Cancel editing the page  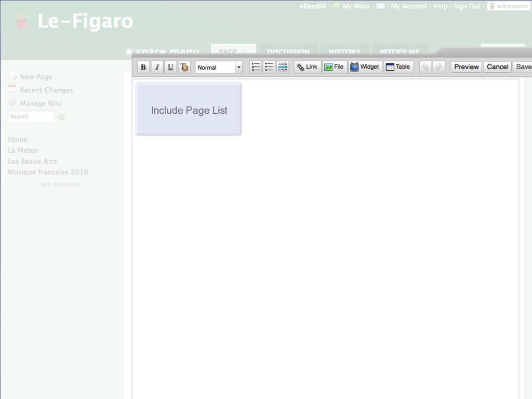tap(497, 67)
